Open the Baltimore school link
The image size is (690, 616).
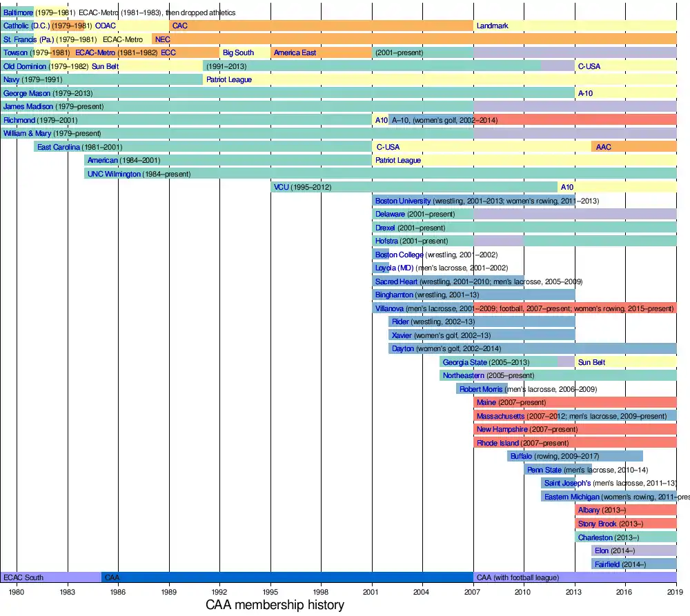tap(18, 12)
